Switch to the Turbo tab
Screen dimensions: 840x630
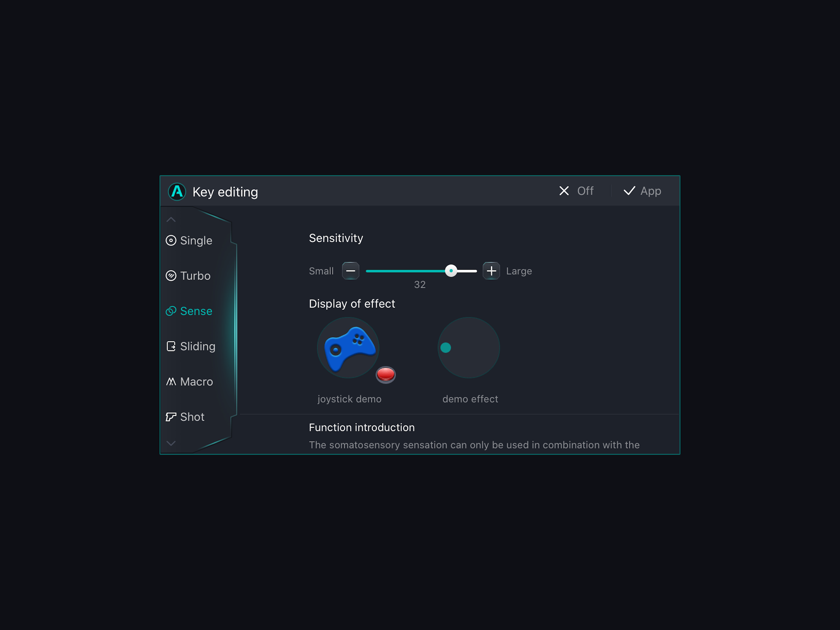(x=195, y=276)
